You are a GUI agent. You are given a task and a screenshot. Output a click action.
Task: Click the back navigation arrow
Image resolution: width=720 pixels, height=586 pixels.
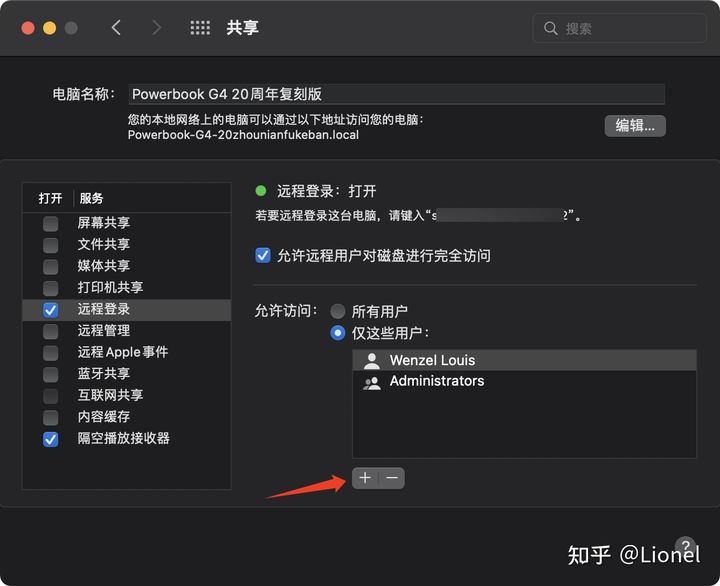[116, 28]
